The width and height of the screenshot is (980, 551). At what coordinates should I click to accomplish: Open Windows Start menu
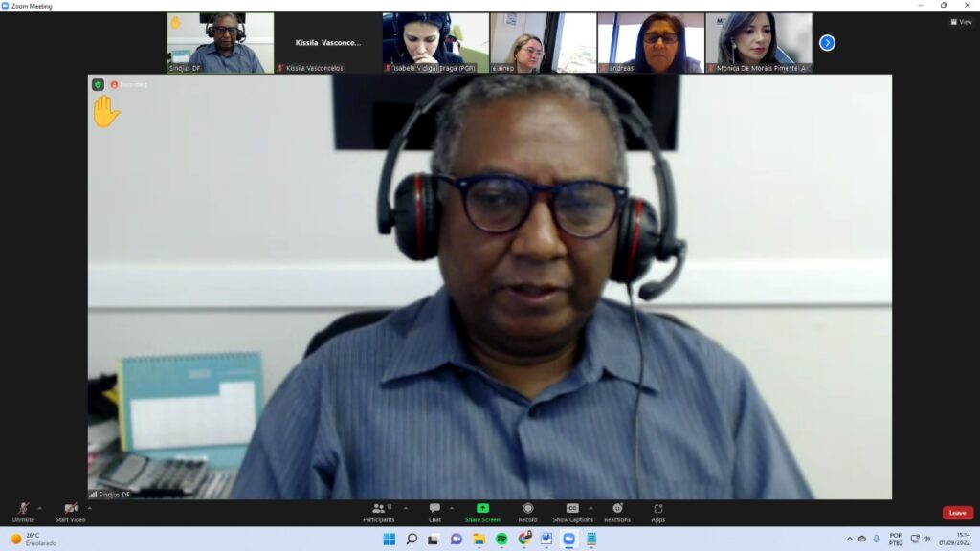click(x=390, y=539)
